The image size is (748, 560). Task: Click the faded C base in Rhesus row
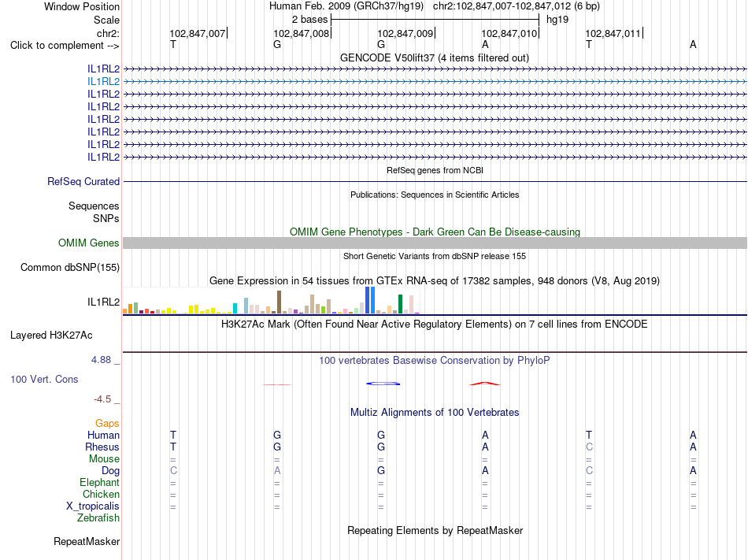coord(589,447)
